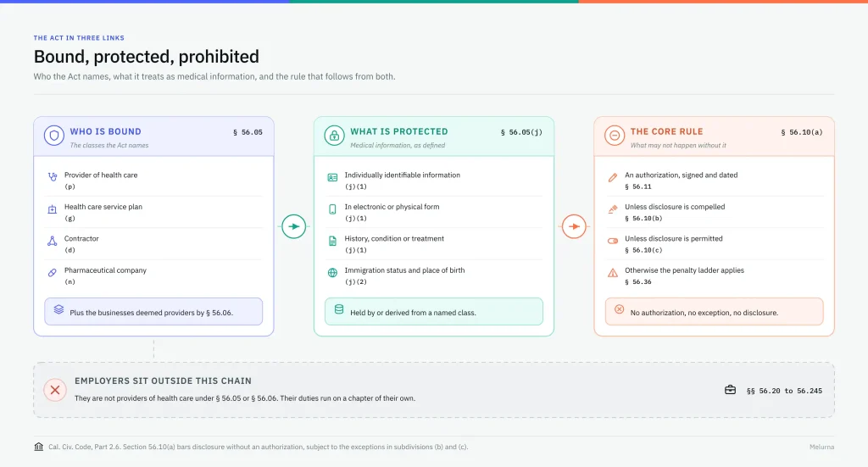868x467 pixels.
Task: Click Otherwise the penalty ladder applies text
Action: click(684, 270)
